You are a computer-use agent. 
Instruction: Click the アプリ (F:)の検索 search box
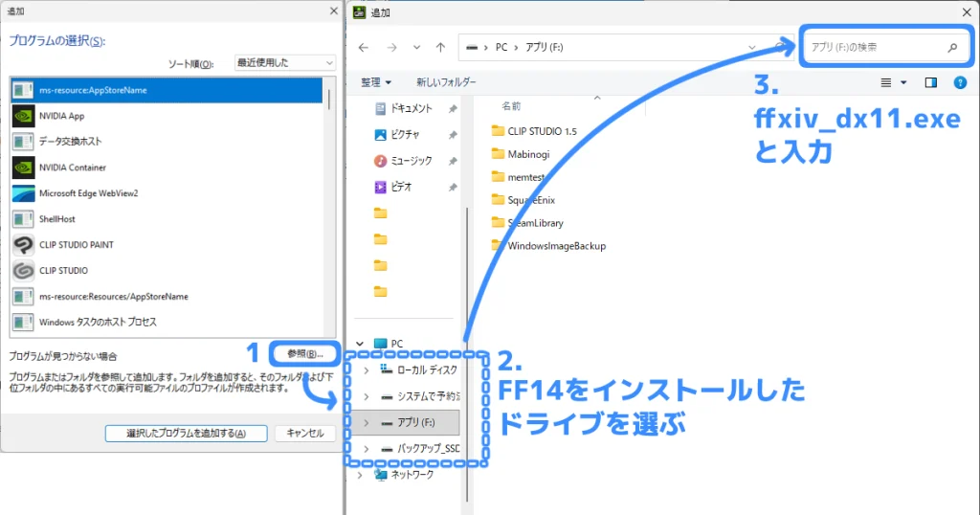[x=885, y=47]
